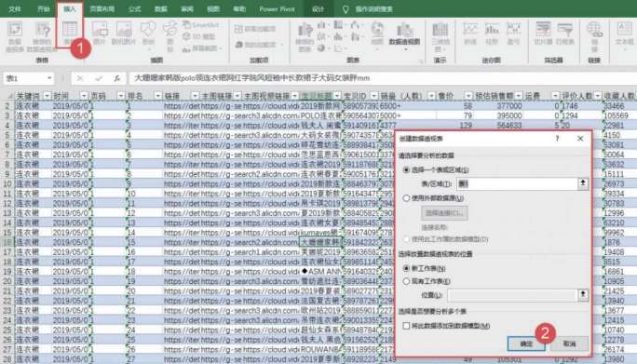Viewport: 637px width, 364px height.
Task: Open the filter dropdown on the 售价 column header
Action: 468,96
